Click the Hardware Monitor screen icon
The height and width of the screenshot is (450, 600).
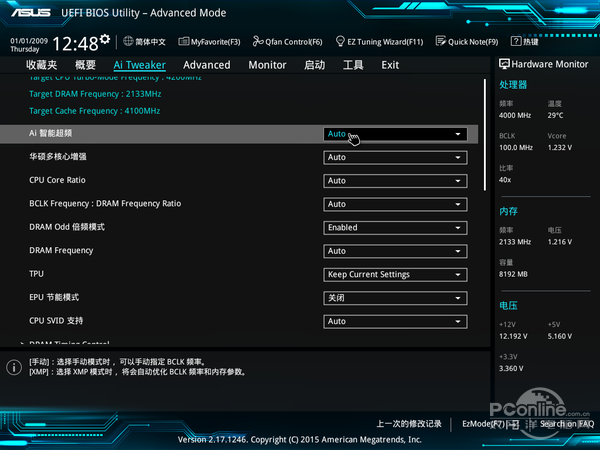pyautogui.click(x=504, y=64)
